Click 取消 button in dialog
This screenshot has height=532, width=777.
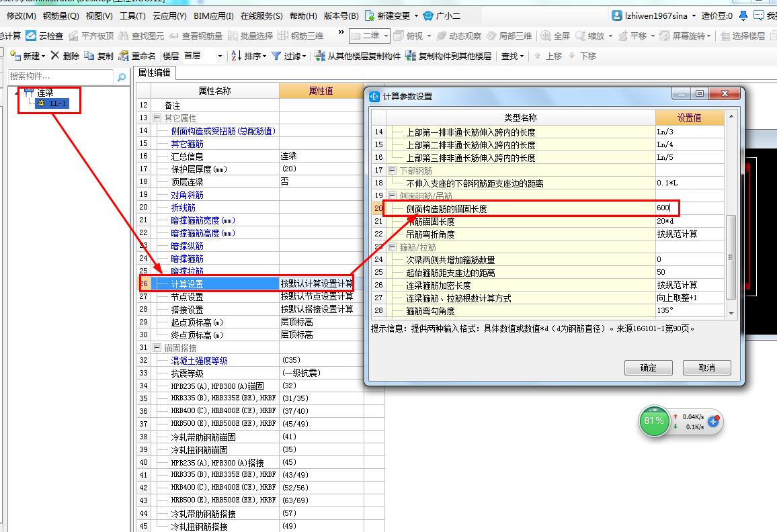[x=706, y=367]
